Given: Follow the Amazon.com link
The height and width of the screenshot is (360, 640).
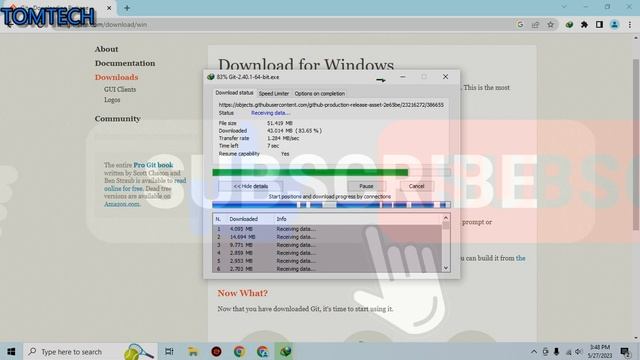Looking at the screenshot, I should coord(122,204).
